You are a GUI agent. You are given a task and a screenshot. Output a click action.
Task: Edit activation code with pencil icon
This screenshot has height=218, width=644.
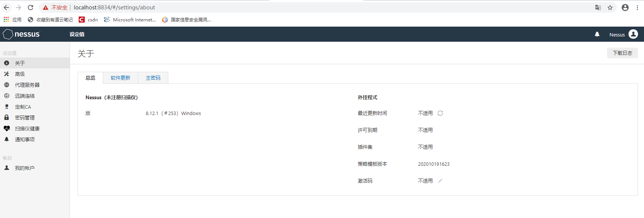[x=440, y=181]
